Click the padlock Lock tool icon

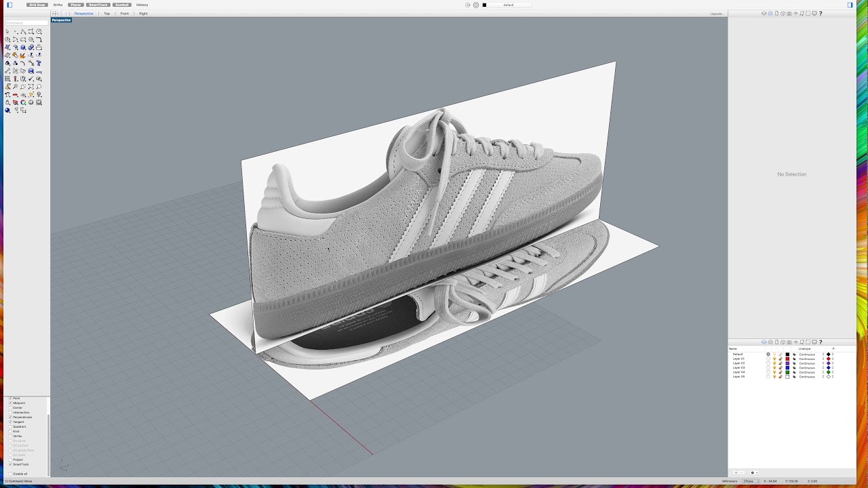(x=7, y=102)
